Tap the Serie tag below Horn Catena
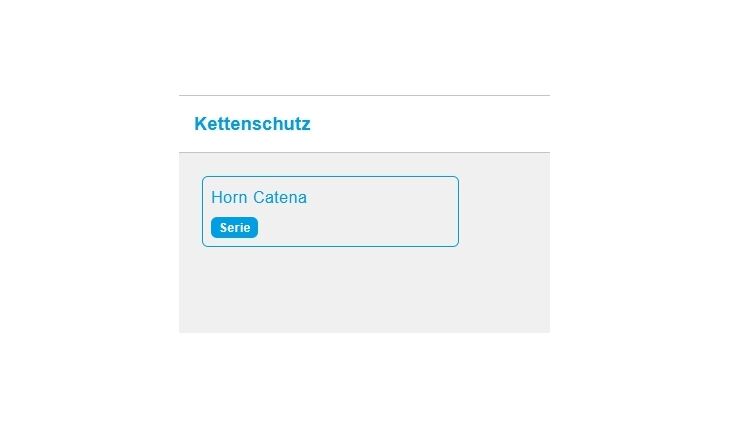730x425 pixels. (x=235, y=228)
